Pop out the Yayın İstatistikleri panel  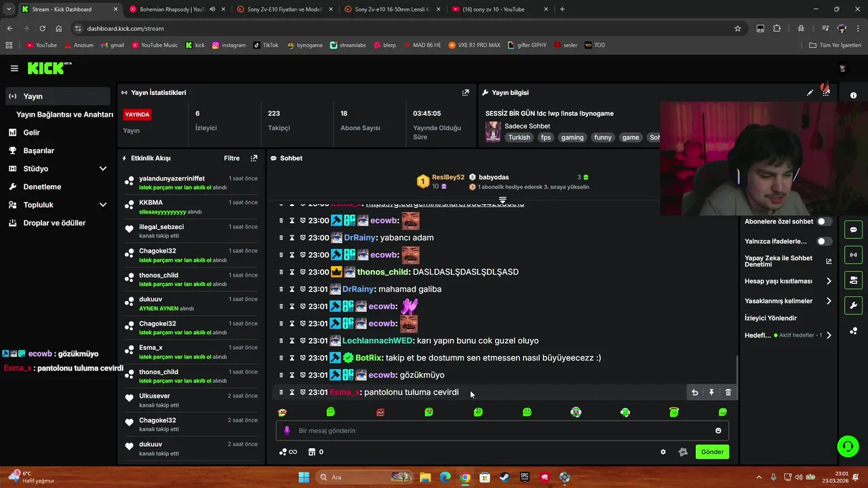465,93
